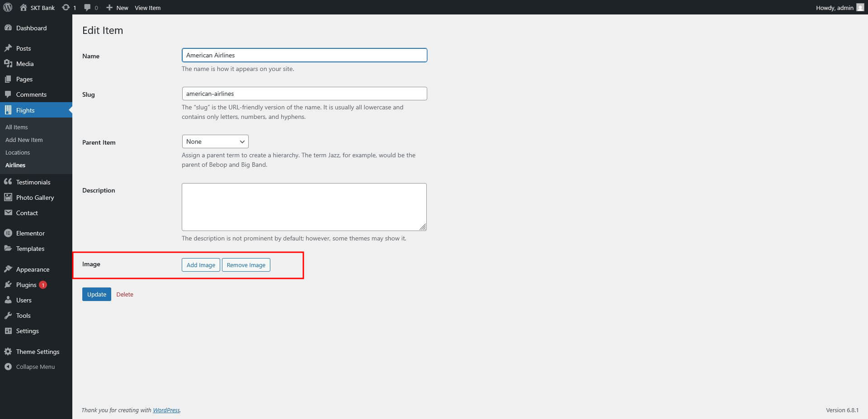Open All Items submenu

[17, 127]
